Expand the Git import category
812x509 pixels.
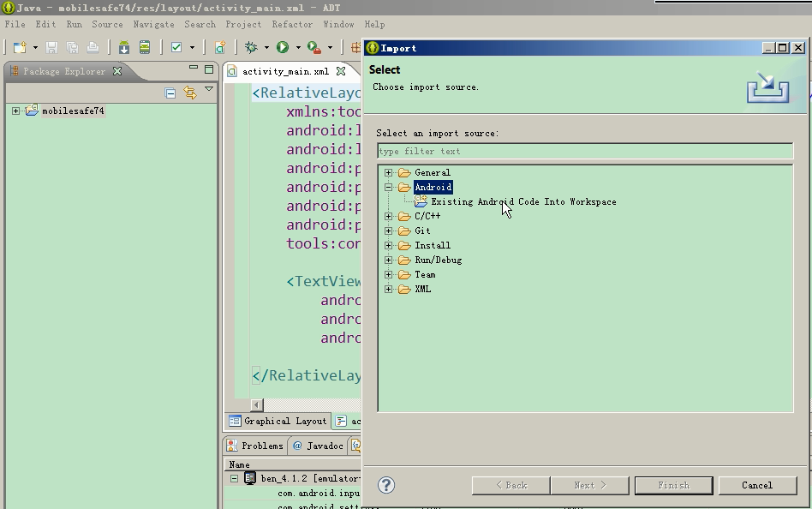(x=389, y=231)
